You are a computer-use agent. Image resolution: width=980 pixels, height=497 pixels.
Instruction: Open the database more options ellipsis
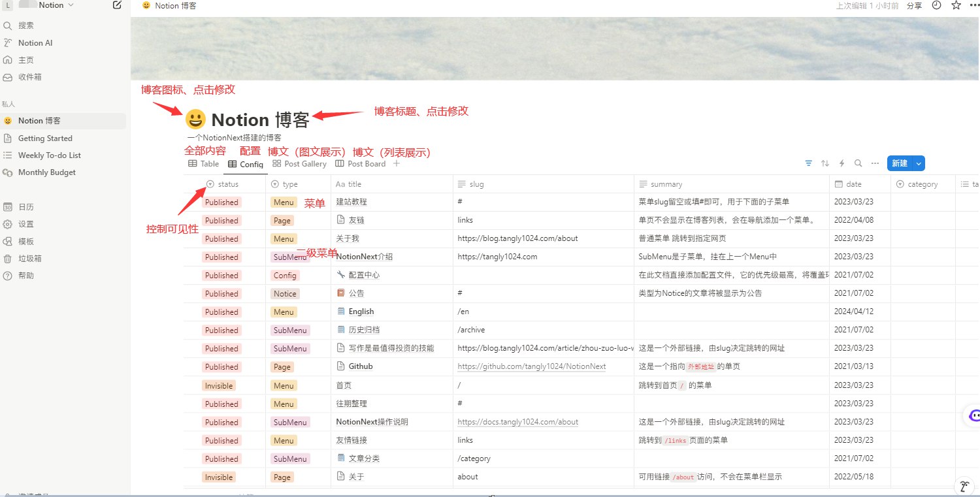pos(874,163)
